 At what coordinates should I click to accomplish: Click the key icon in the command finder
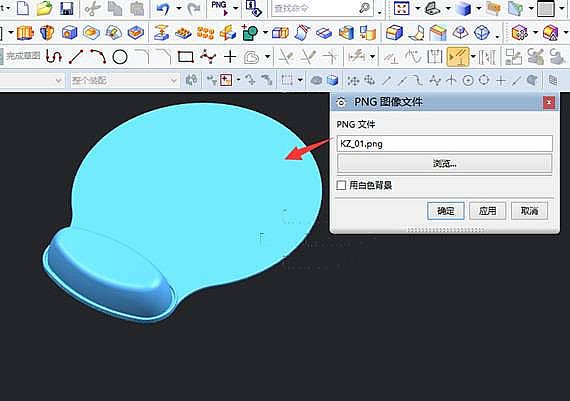click(x=364, y=8)
